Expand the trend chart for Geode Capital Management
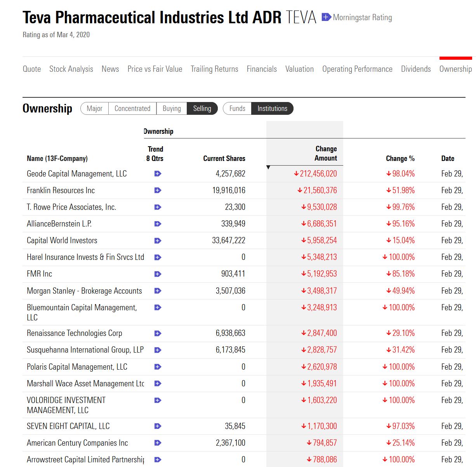This screenshot has height=467, width=476. [157, 174]
